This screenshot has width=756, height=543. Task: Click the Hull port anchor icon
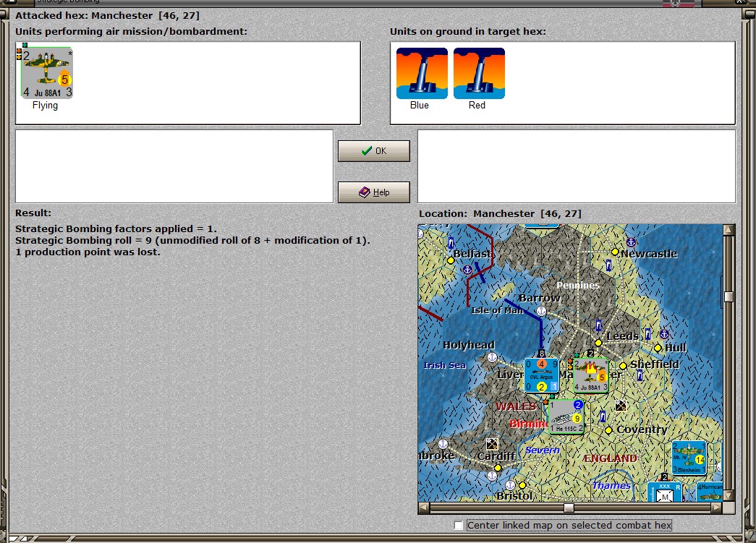tap(664, 334)
